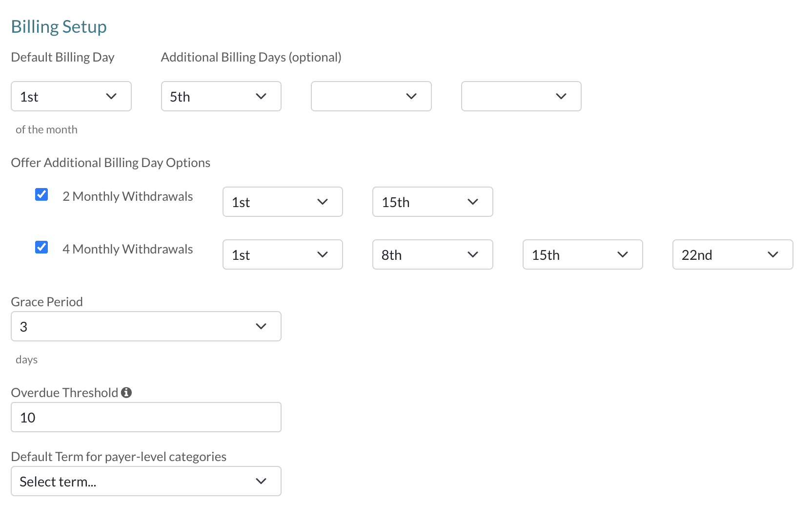This screenshot has width=812, height=506.
Task: Click the 4 Monthly Withdrawals label
Action: [x=128, y=249]
